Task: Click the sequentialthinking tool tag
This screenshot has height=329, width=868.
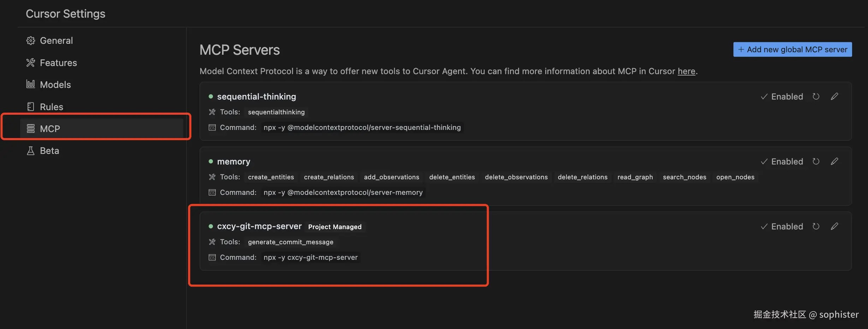Action: (276, 112)
